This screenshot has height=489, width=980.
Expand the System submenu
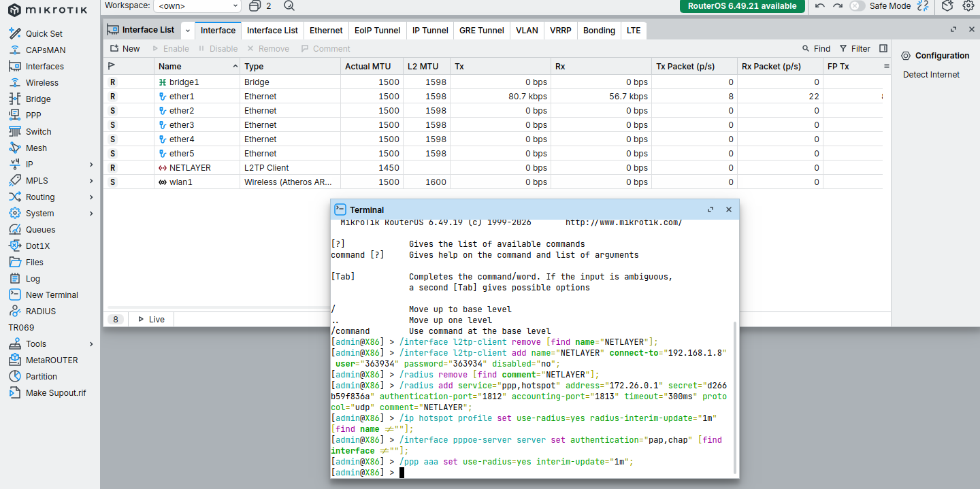click(91, 213)
